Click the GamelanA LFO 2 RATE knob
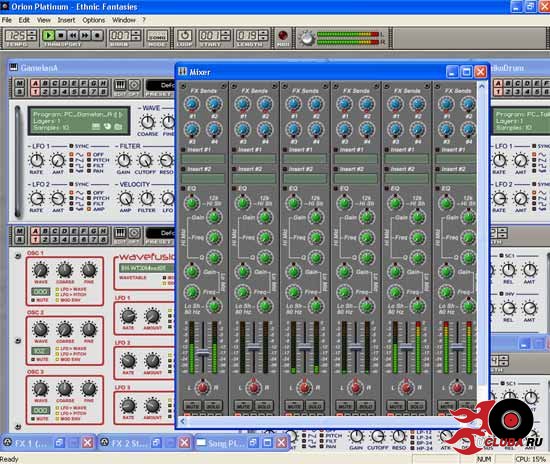The height and width of the screenshot is (464, 550). 36,199
